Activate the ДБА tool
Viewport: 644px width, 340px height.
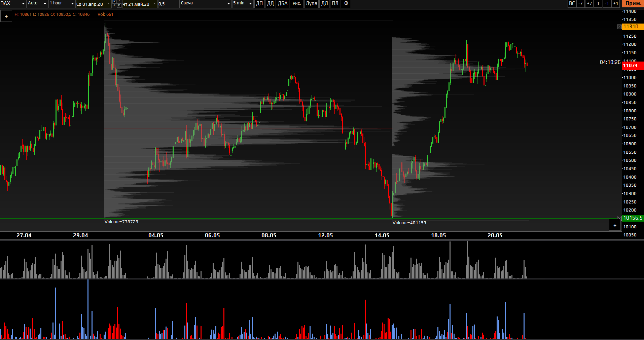tap(283, 4)
